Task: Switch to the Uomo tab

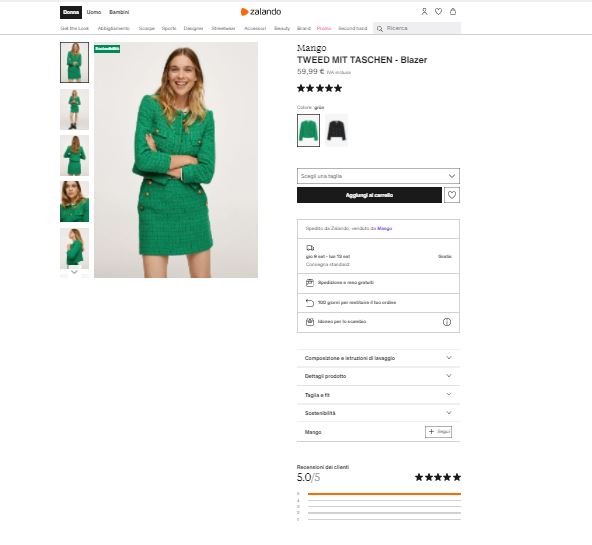Action: [94, 12]
